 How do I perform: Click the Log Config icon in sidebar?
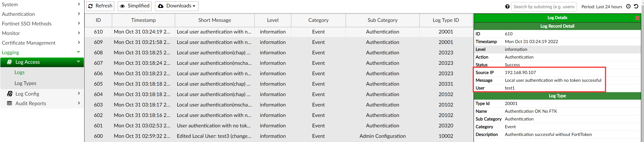click(x=9, y=94)
